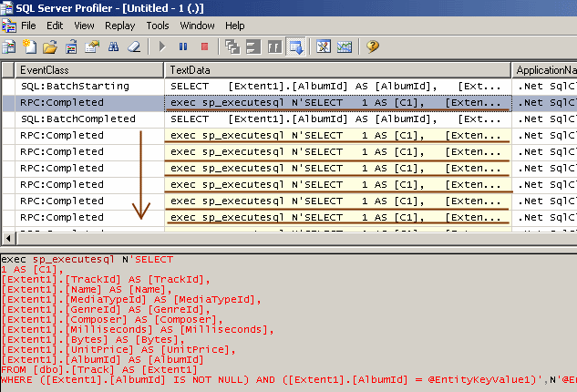Click the Find binoculars icon
This screenshot has height=392, width=577.
(x=113, y=46)
